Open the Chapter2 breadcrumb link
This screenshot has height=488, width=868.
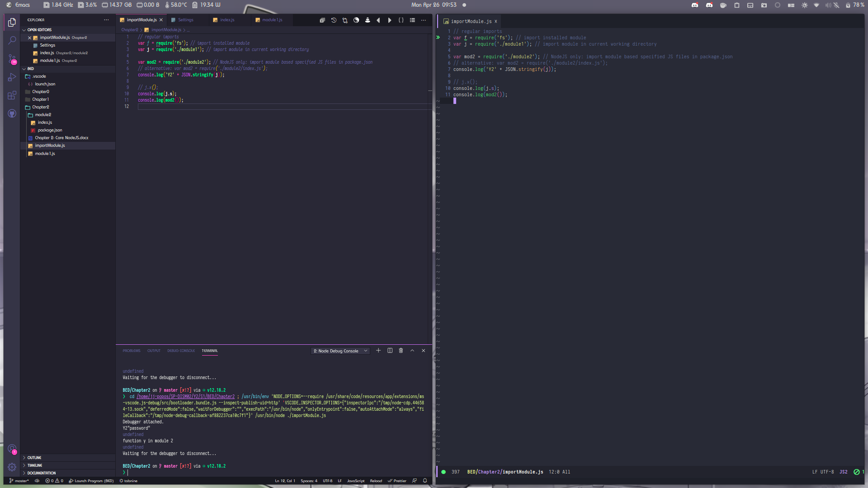click(130, 29)
